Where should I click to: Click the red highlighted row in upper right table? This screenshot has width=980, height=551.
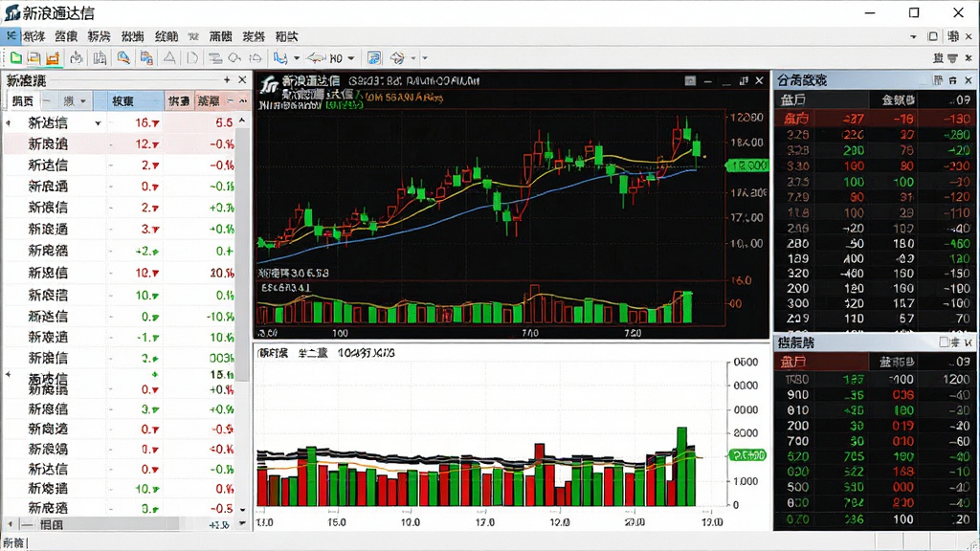tap(876, 119)
